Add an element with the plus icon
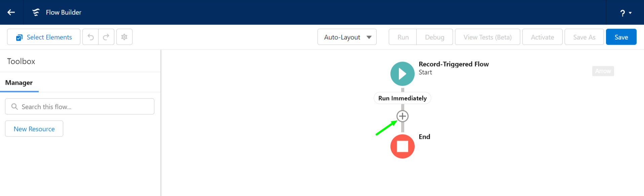 point(403,116)
